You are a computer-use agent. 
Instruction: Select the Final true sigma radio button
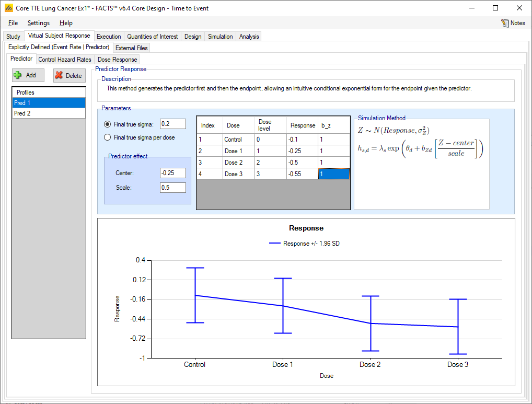[108, 124]
